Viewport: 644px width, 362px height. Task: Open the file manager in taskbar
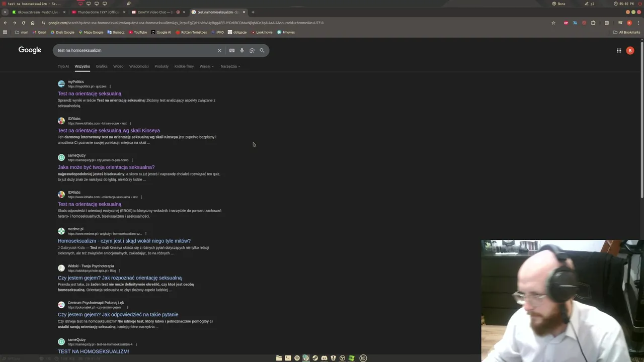(x=279, y=358)
